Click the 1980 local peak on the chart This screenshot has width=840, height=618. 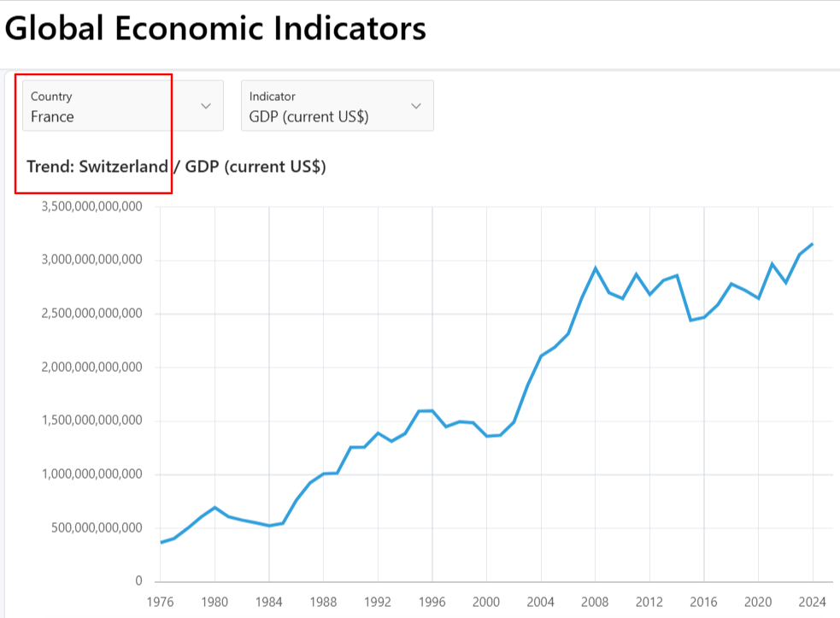pyautogui.click(x=215, y=508)
